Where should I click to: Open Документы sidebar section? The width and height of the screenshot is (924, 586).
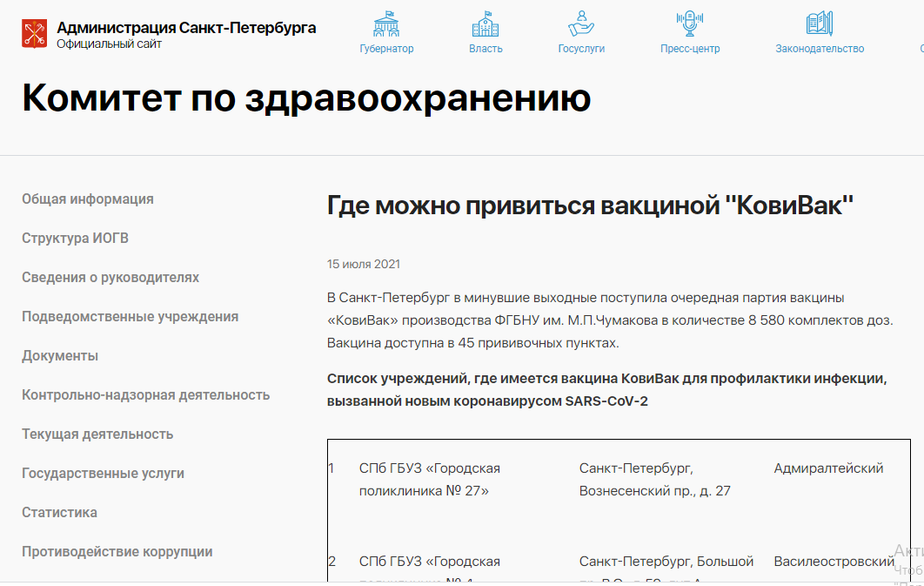point(60,356)
